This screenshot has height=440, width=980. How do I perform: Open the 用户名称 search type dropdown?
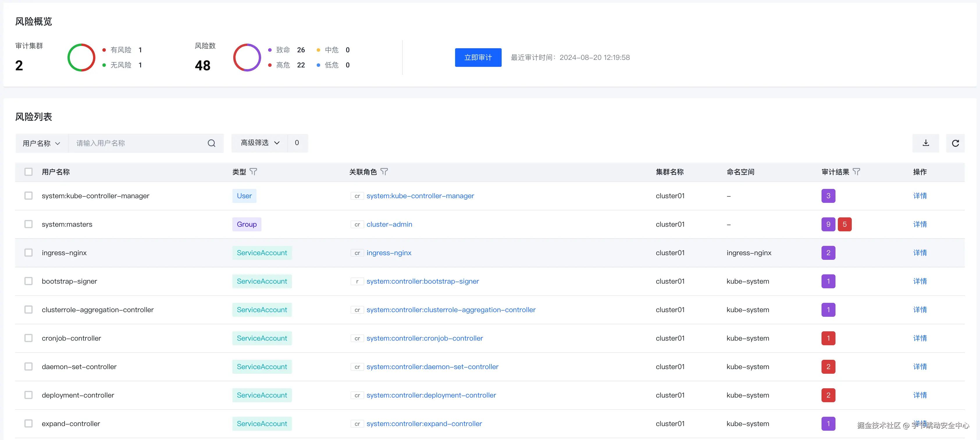(42, 143)
